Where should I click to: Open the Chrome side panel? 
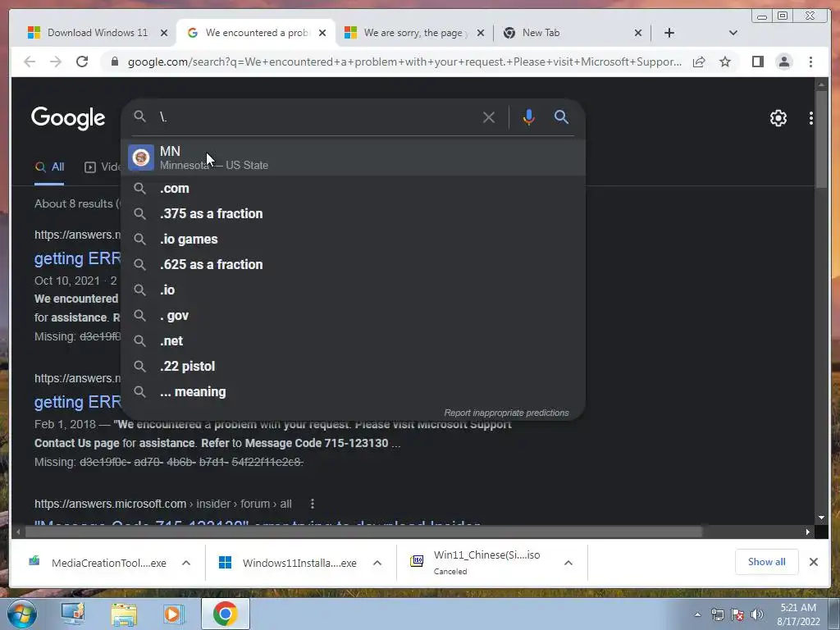click(757, 62)
